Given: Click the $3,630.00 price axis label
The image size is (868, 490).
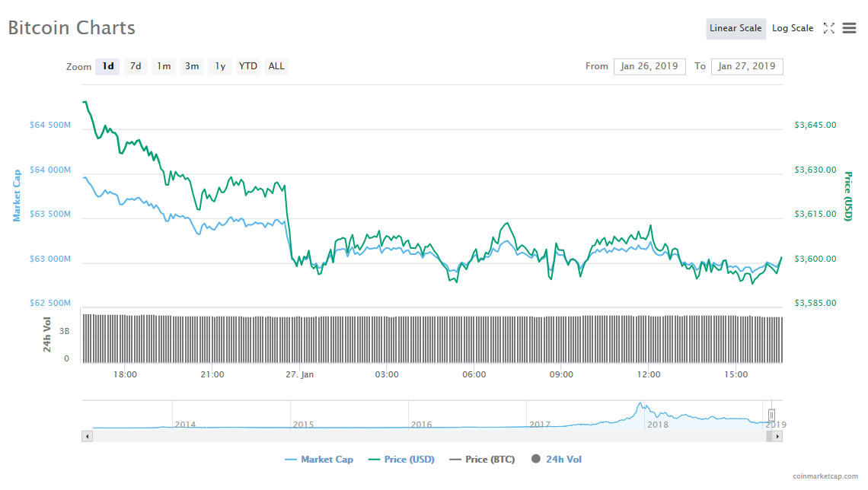Looking at the screenshot, I should pos(815,170).
